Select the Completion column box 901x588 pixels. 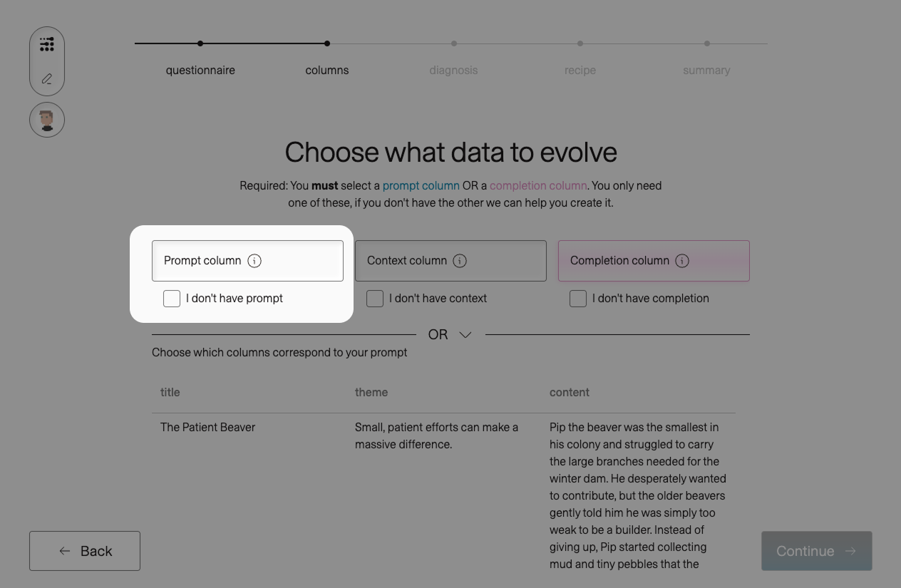[x=654, y=261]
